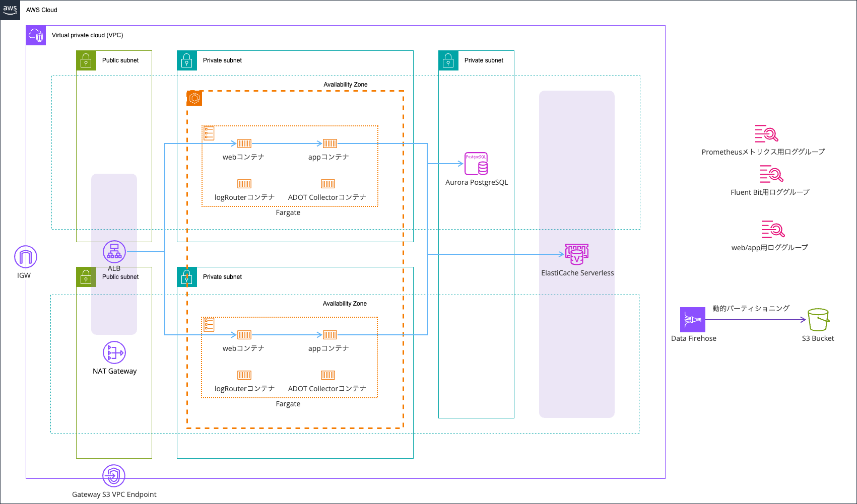Click the Public subnet lock icon
Image resolution: width=857 pixels, height=504 pixels.
tap(86, 60)
